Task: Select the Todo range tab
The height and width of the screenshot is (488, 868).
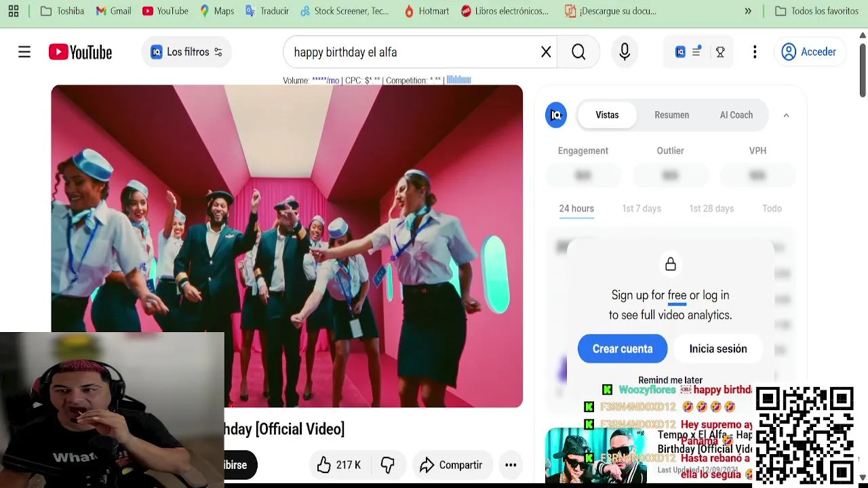Action: [772, 209]
